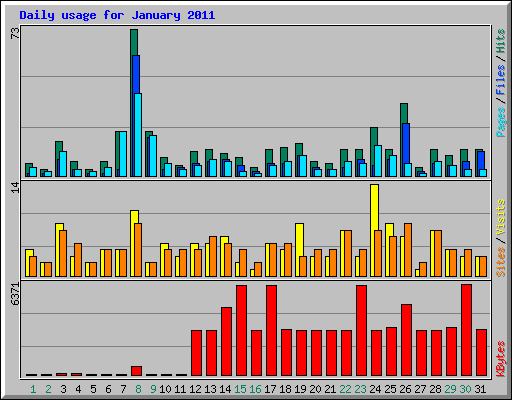Select the red KBytes bar for day 26
The image size is (512, 400).
click(x=407, y=340)
